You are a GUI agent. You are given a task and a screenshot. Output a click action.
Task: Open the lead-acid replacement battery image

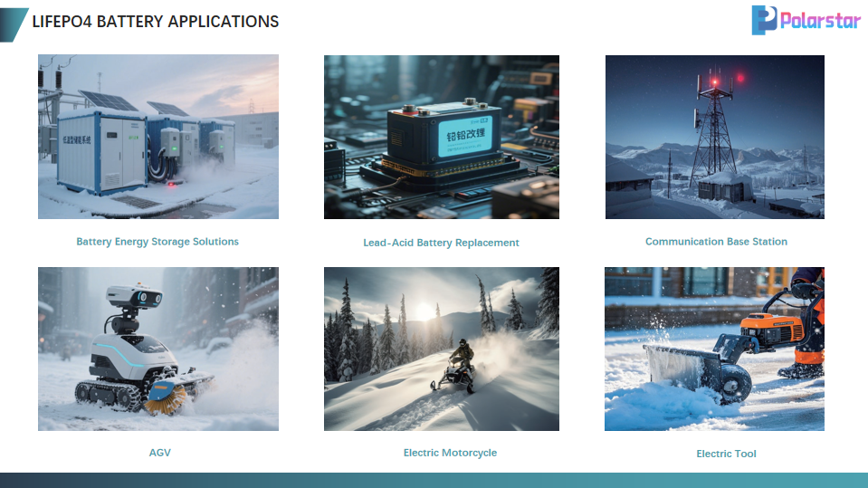pos(441,137)
